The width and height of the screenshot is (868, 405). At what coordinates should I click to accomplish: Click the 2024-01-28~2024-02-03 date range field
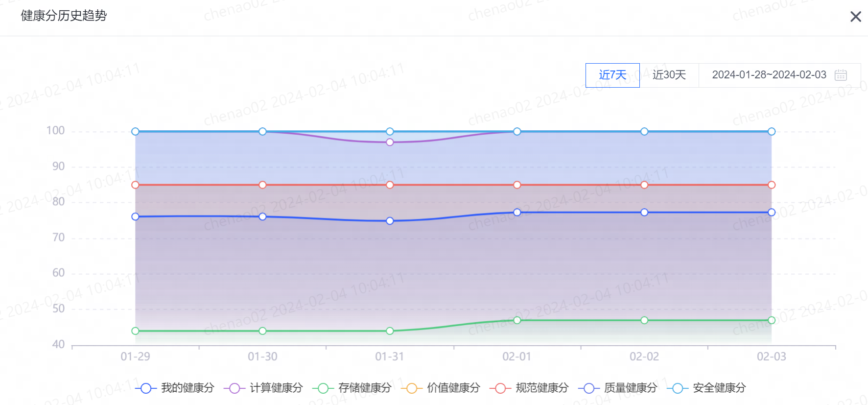779,75
